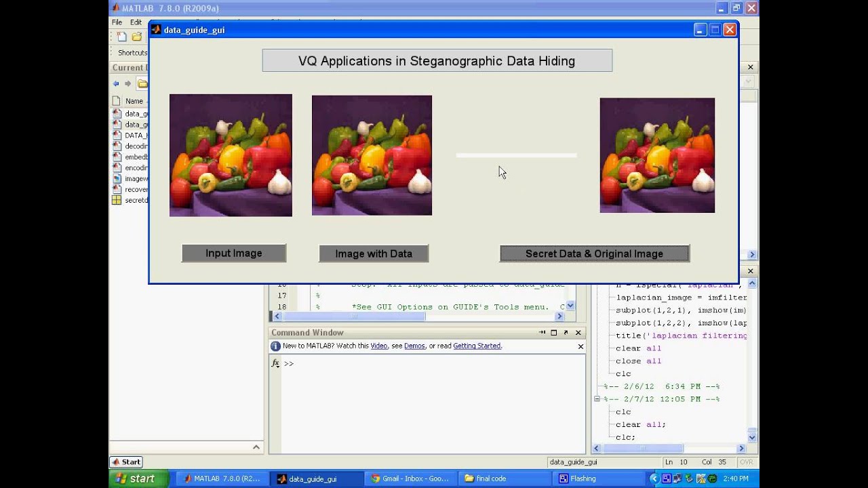Select 'close all' in Command History
This screenshot has height=488, width=868.
638,361
